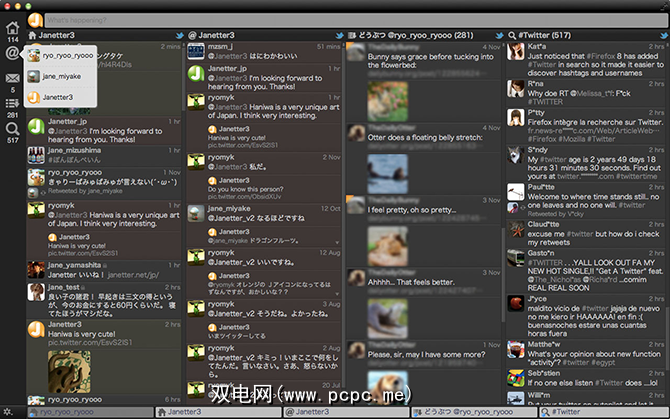
Task: Open 'That feels better' photo thumbnail
Action: [388, 319]
